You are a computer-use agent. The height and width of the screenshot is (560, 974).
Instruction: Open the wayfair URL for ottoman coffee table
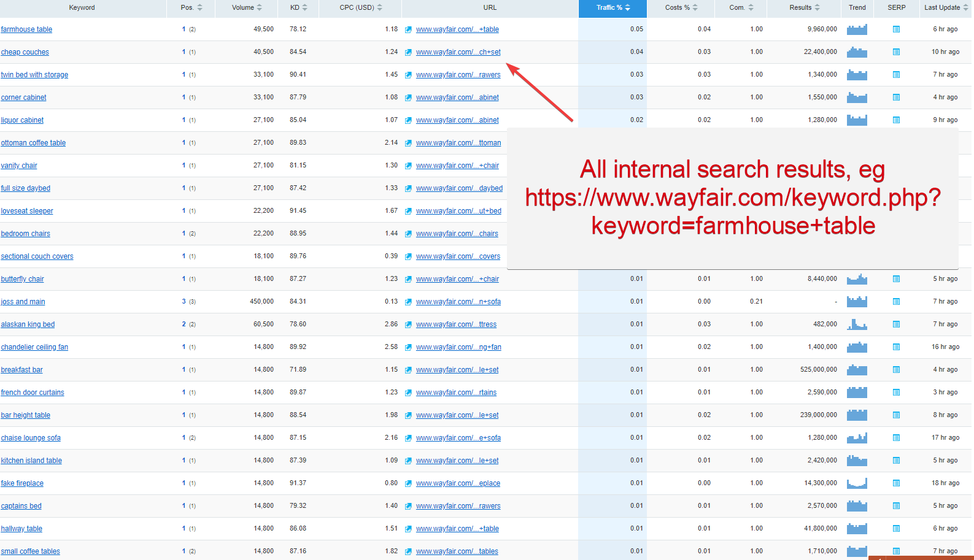tap(458, 143)
